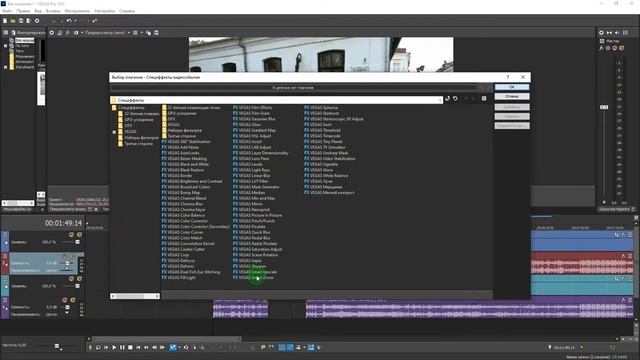This screenshot has width=640, height=360.
Task: Open preview settings gear in preview toolbar
Action: [51, 33]
